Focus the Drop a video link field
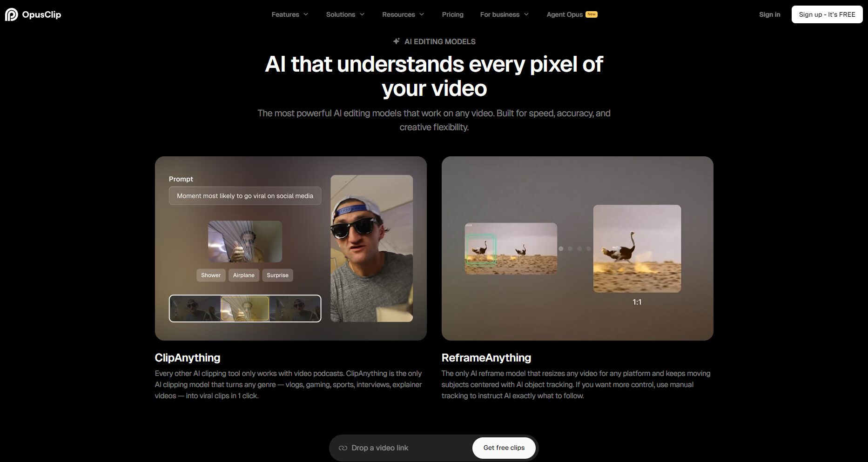Screen dimensions: 868x462 [x=405, y=448]
